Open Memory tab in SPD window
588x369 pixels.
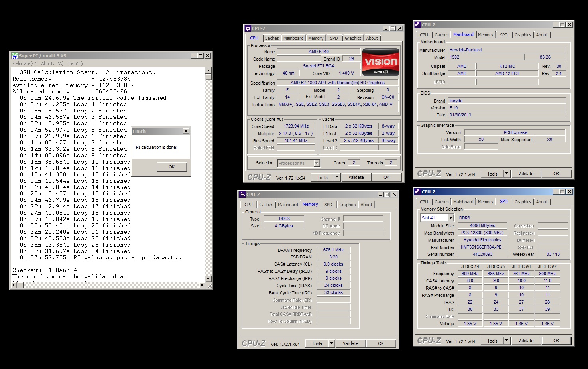click(486, 202)
